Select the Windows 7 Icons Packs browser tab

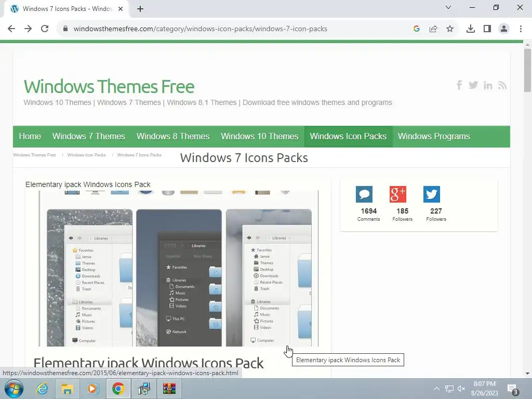click(x=66, y=9)
